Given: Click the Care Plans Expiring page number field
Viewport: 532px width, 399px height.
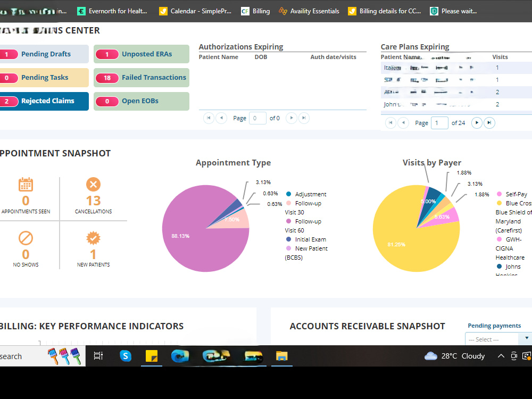Looking at the screenshot, I should [440, 123].
